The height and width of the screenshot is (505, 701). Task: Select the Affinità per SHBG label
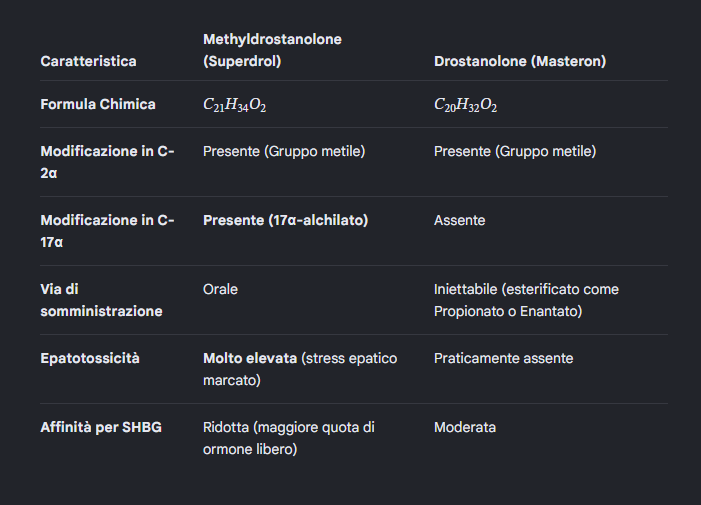101,427
